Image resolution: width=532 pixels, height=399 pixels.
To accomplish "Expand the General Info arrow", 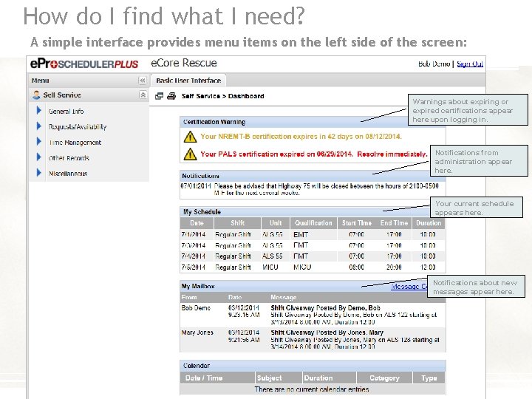I will tap(38, 110).
